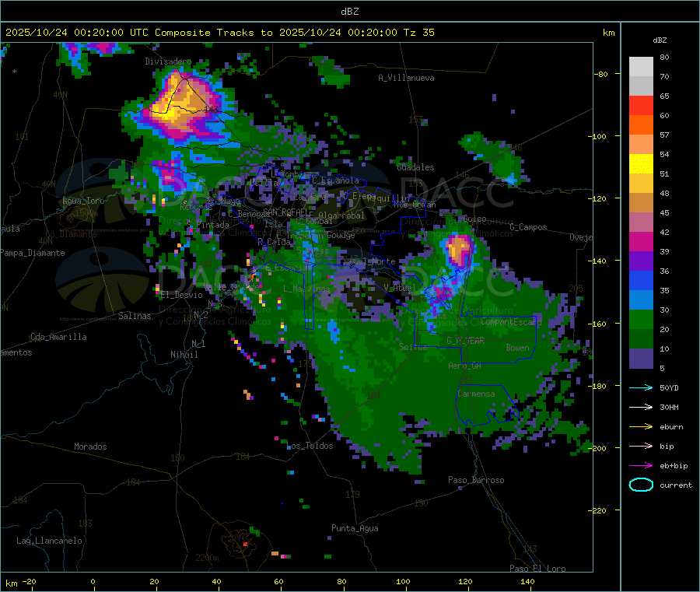
Task: Click the A_Villanueva map label
Action: [x=406, y=78]
